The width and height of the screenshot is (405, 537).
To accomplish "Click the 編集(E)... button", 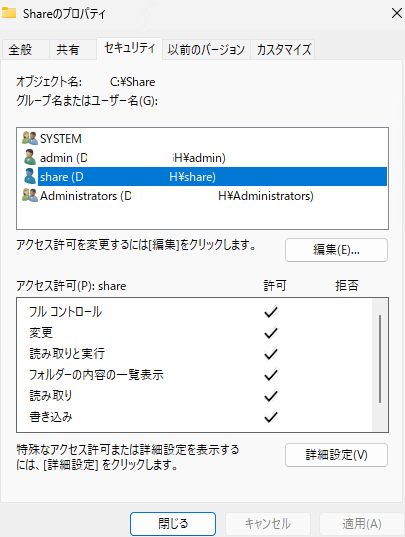I will tap(336, 250).
